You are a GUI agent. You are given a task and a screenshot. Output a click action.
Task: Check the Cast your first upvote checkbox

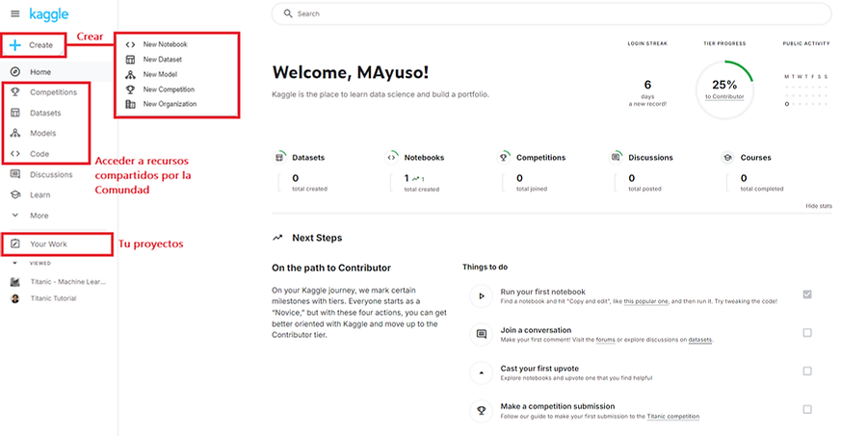coord(807,371)
